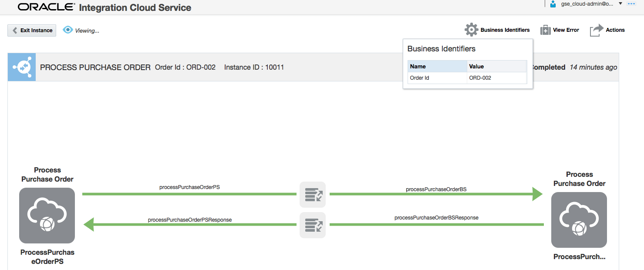
Task: Click the 14 minutes ago timestamp
Action: (593, 67)
